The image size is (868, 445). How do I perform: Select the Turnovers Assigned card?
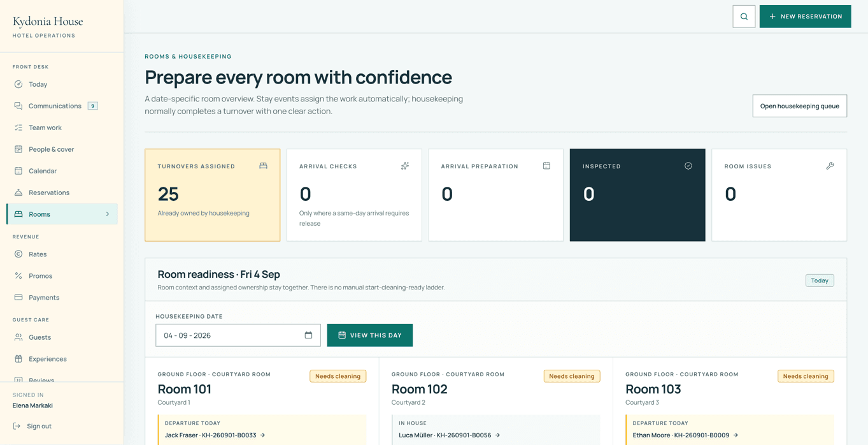[x=213, y=195]
